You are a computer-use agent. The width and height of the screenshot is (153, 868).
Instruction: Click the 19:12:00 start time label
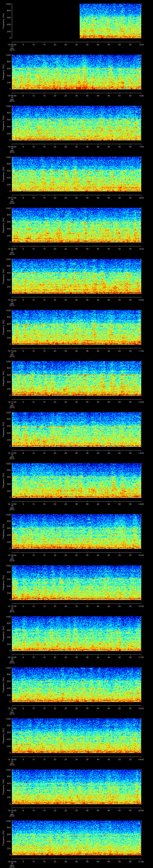(12, 453)
